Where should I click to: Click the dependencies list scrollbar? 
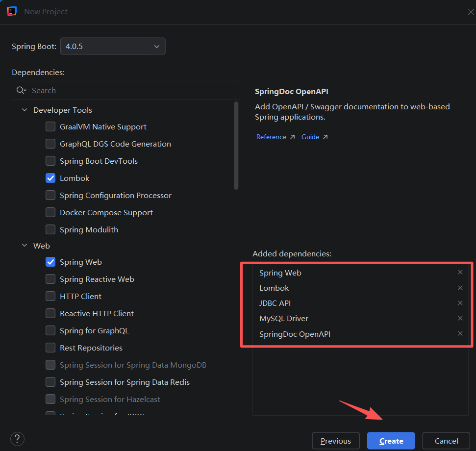[x=236, y=146]
